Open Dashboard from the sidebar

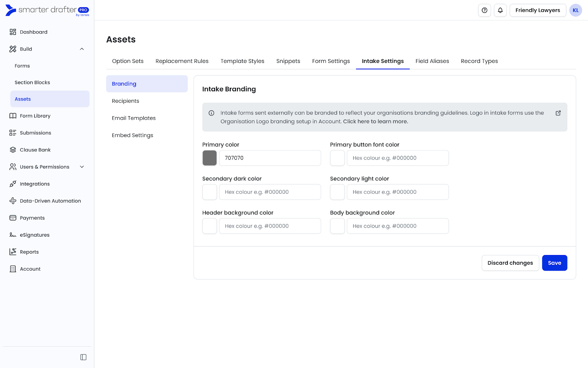click(x=33, y=32)
